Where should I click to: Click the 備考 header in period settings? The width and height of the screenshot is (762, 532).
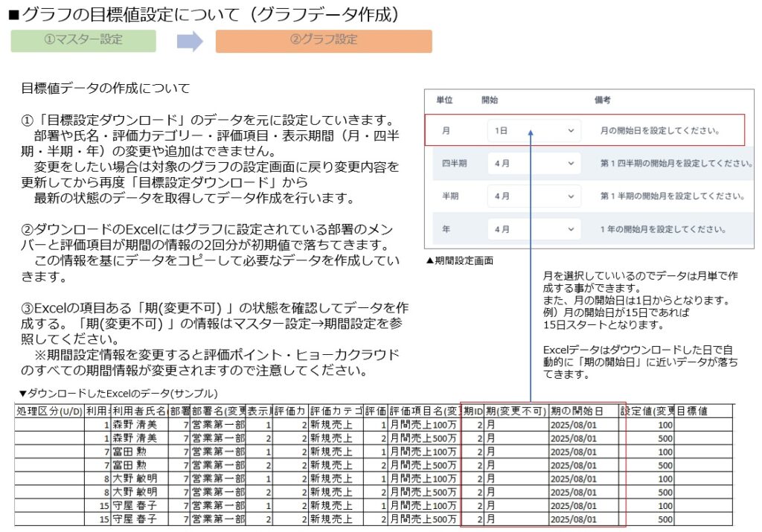[603, 100]
